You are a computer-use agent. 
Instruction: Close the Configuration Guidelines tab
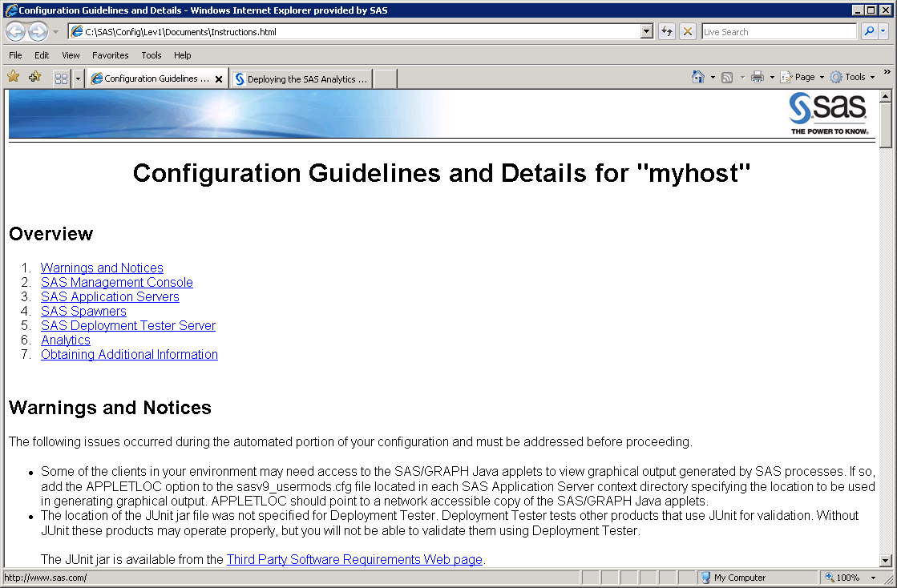tap(219, 79)
